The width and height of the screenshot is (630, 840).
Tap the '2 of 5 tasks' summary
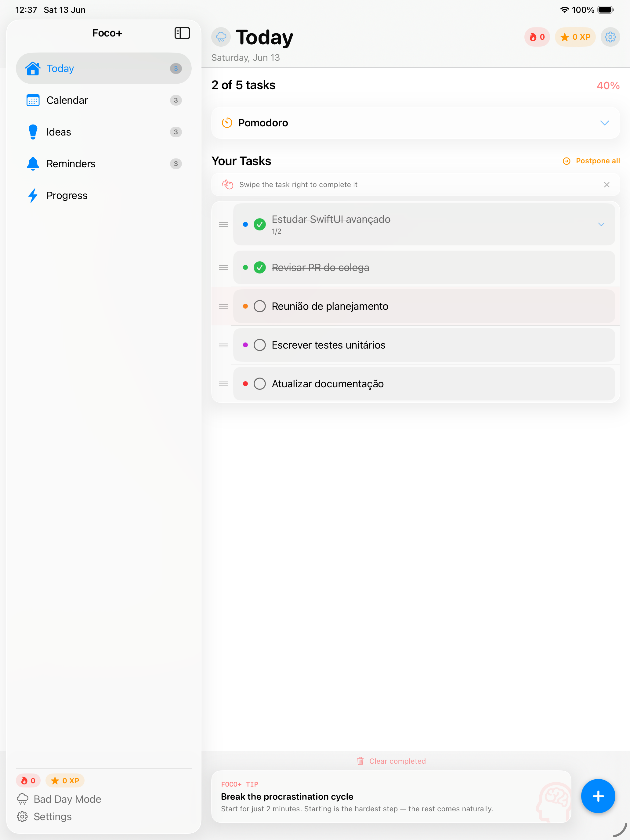243,85
